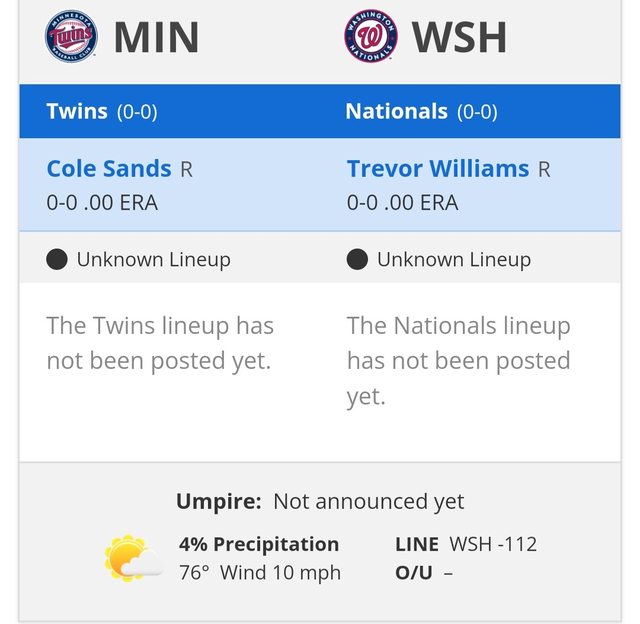Click the Nationals Unknown Lineup label
Screen dimensions: 640x624
coord(453,260)
